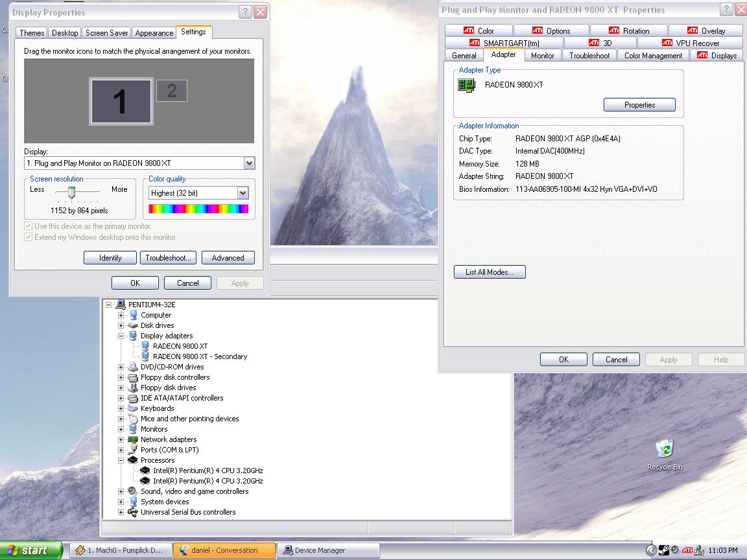The image size is (747, 560).
Task: Click the Start button
Action: [x=31, y=550]
